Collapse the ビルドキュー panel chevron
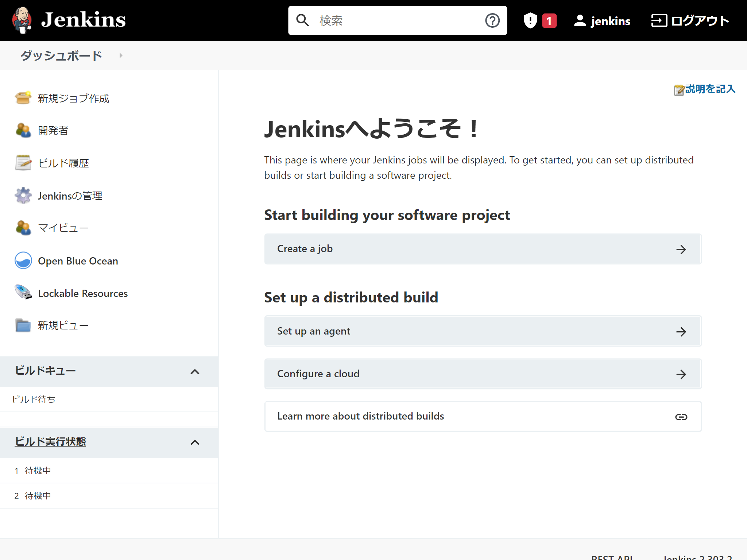The width and height of the screenshot is (747, 560). pyautogui.click(x=195, y=372)
